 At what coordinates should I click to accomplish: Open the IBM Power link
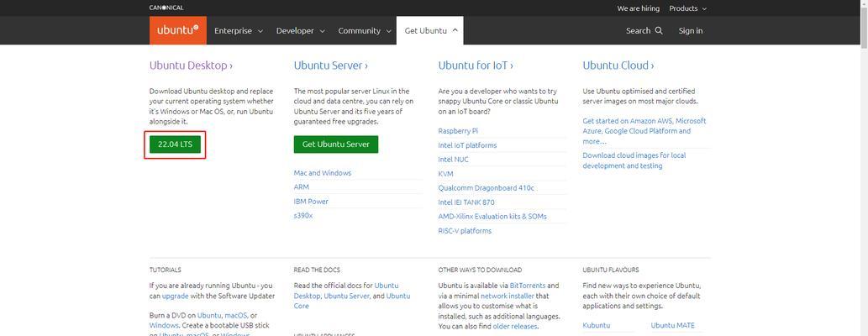pos(311,202)
